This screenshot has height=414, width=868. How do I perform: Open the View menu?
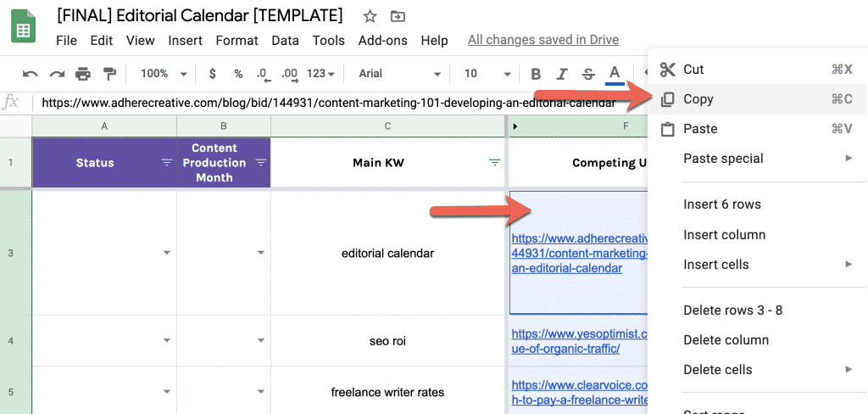click(140, 41)
